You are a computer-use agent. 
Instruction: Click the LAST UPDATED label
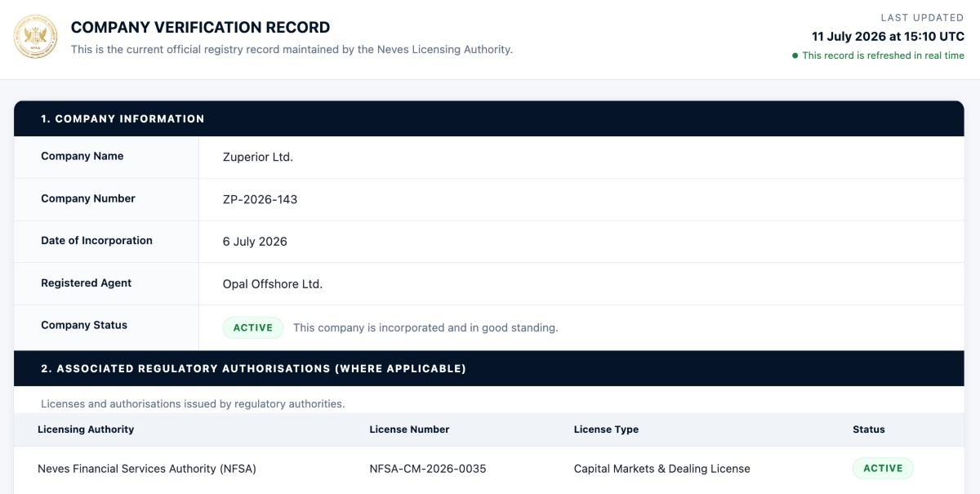pyautogui.click(x=922, y=17)
